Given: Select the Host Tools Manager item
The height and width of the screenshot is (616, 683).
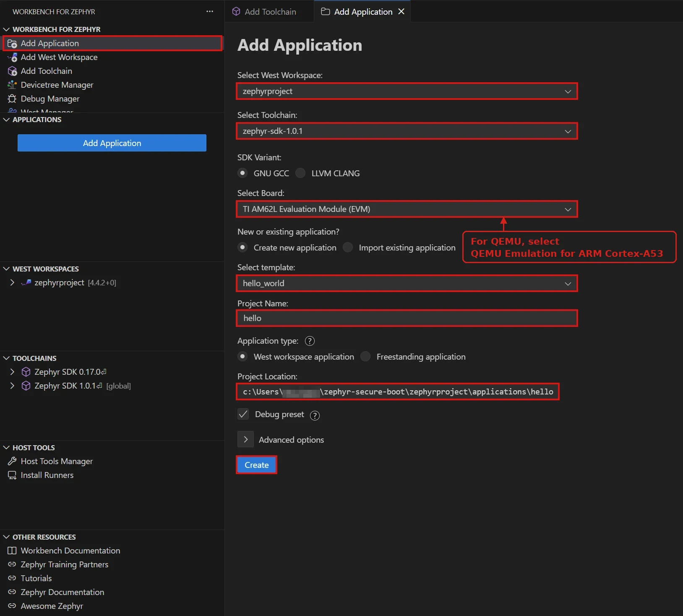Looking at the screenshot, I should (x=57, y=462).
